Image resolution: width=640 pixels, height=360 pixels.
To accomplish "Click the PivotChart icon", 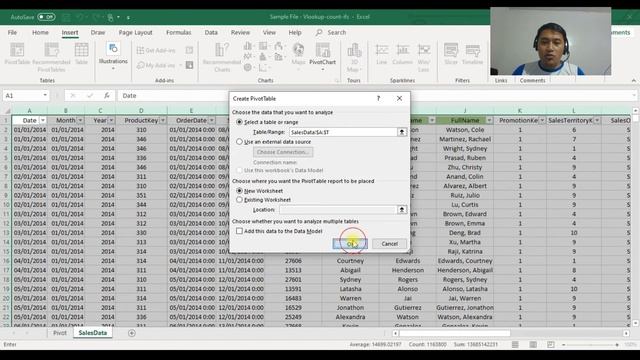I will [x=322, y=55].
